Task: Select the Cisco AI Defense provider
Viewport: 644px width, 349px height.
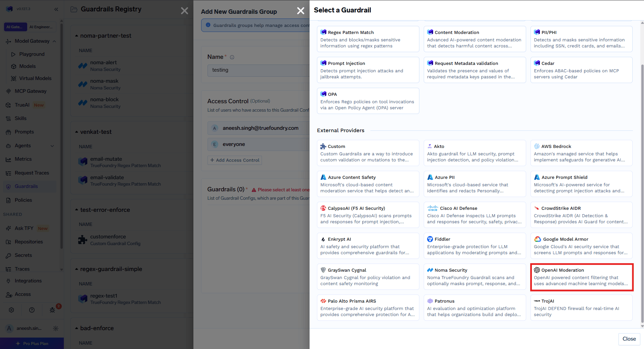Action: pos(475,215)
